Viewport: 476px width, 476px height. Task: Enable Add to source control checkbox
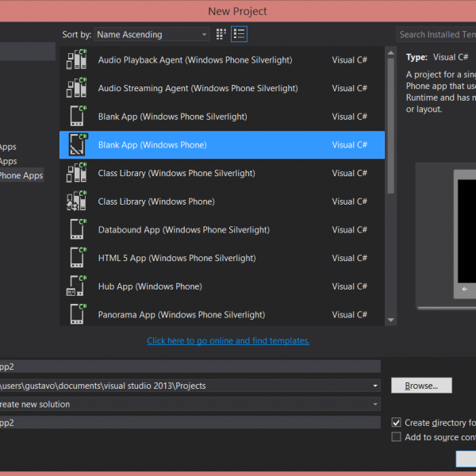396,437
